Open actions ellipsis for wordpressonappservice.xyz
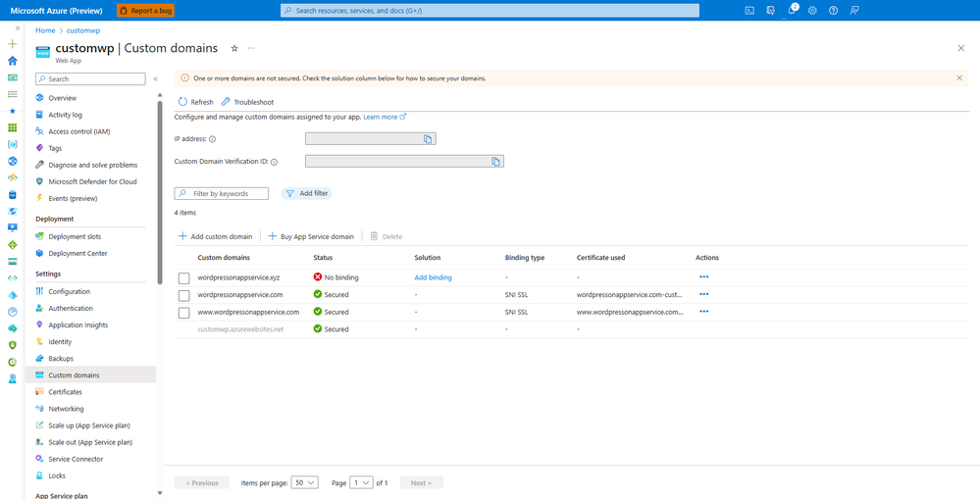This screenshot has width=980, height=499. click(x=704, y=276)
